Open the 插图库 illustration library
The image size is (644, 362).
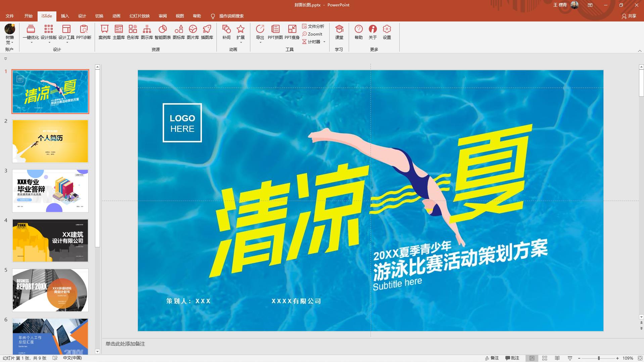[x=207, y=32]
